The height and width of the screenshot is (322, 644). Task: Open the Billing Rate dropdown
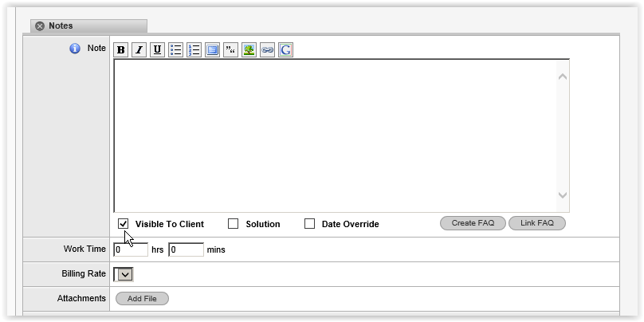[x=124, y=274]
